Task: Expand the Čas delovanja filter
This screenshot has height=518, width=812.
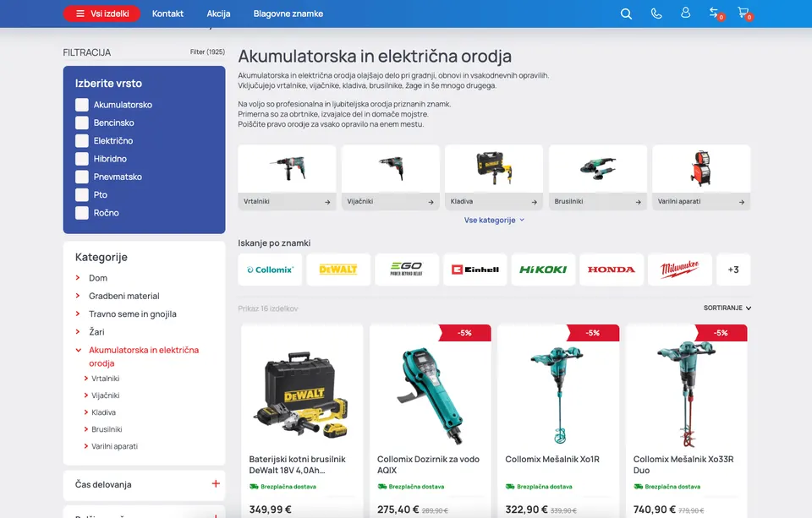Action: pos(216,484)
